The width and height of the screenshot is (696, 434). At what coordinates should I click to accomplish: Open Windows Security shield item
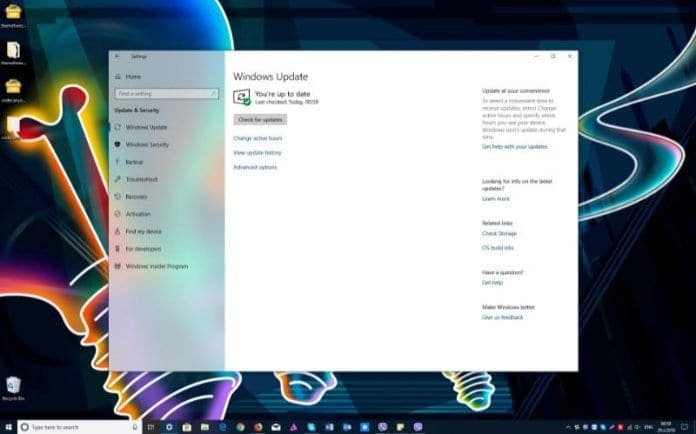click(146, 145)
